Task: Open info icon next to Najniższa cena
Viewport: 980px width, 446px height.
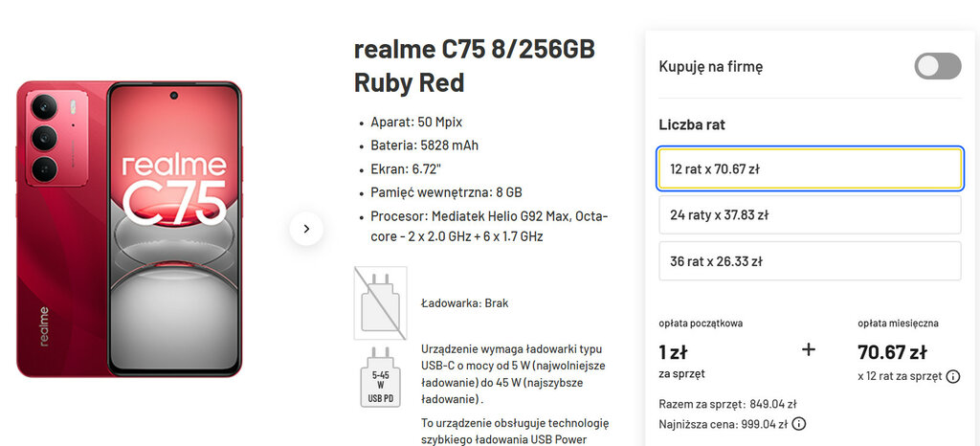Action: [x=799, y=424]
